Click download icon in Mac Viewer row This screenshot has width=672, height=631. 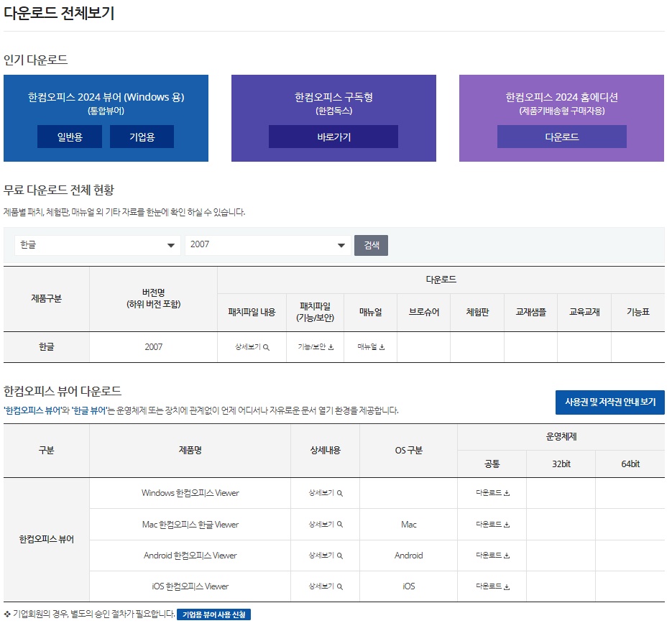(x=507, y=525)
